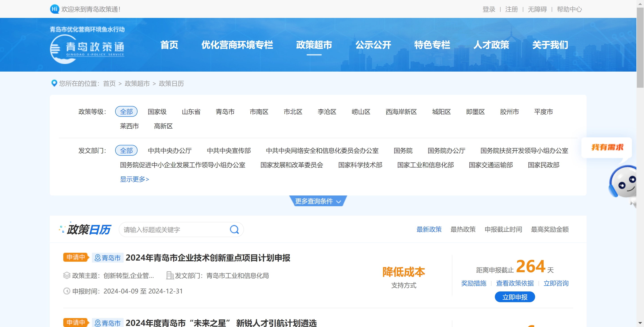Click 青岛市工业和信息化局 department text

[x=237, y=276]
